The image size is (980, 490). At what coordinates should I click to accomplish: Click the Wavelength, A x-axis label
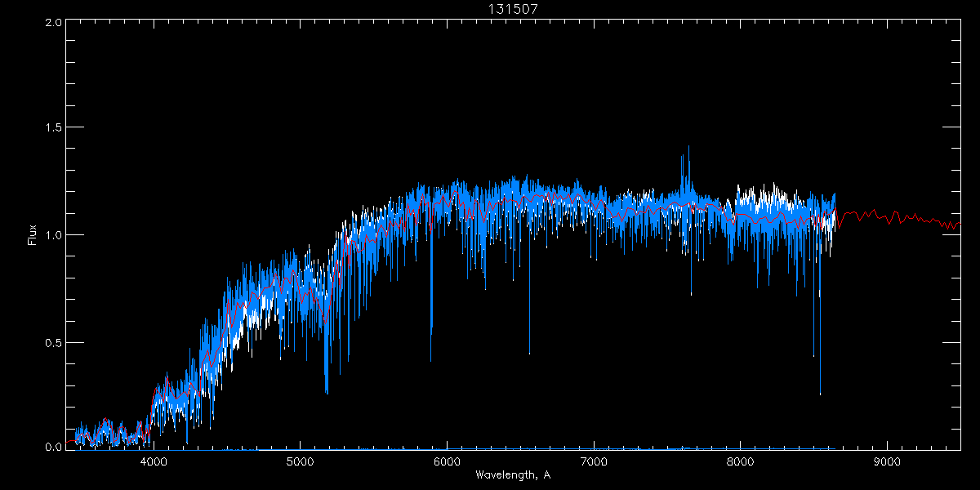tap(513, 475)
